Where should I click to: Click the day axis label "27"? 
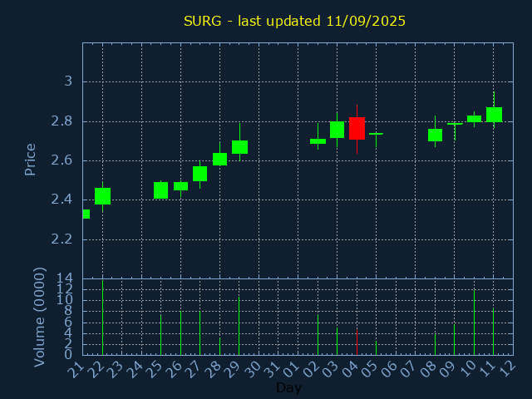pos(193,368)
